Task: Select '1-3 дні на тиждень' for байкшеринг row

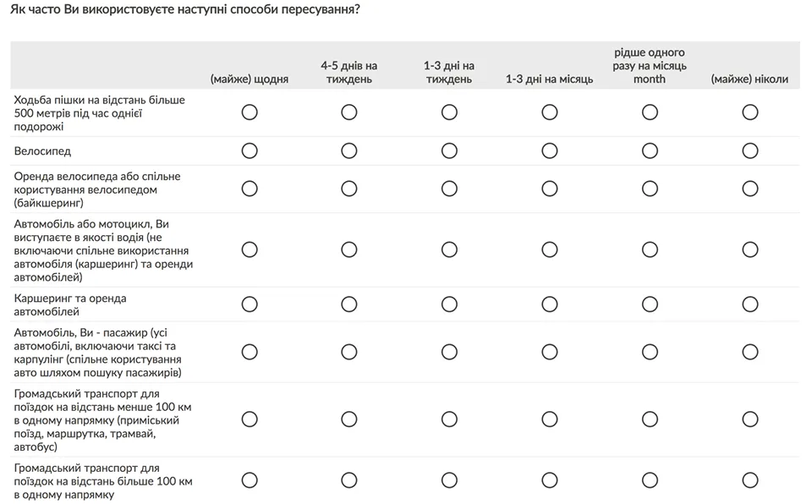Action: (449, 189)
